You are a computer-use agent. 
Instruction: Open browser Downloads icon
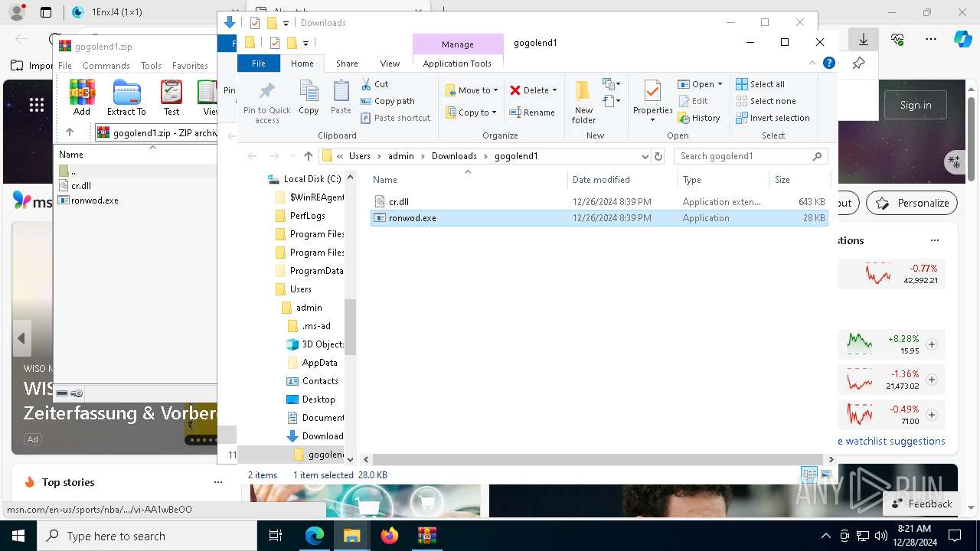864,39
